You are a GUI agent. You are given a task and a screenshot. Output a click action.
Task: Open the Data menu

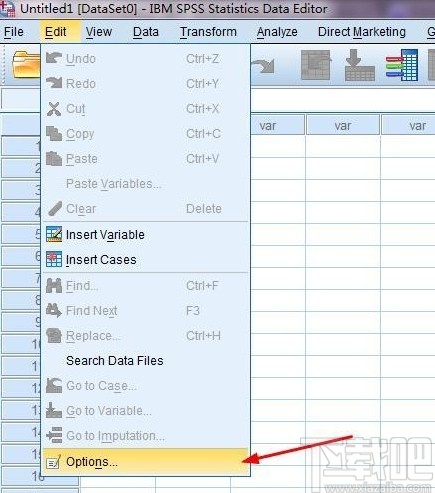click(x=146, y=32)
